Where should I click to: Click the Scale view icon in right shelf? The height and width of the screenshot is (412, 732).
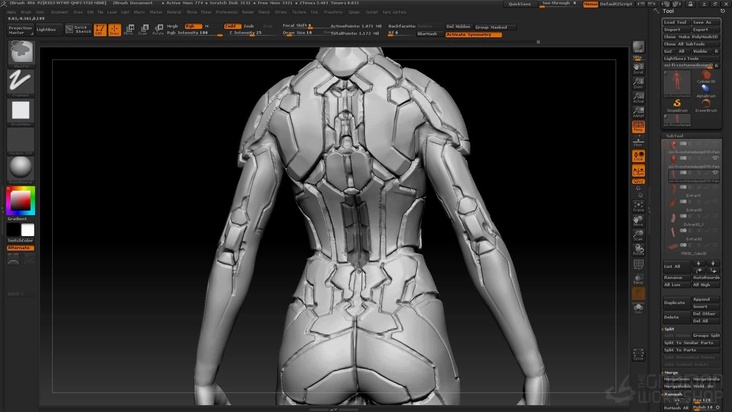coord(638,235)
